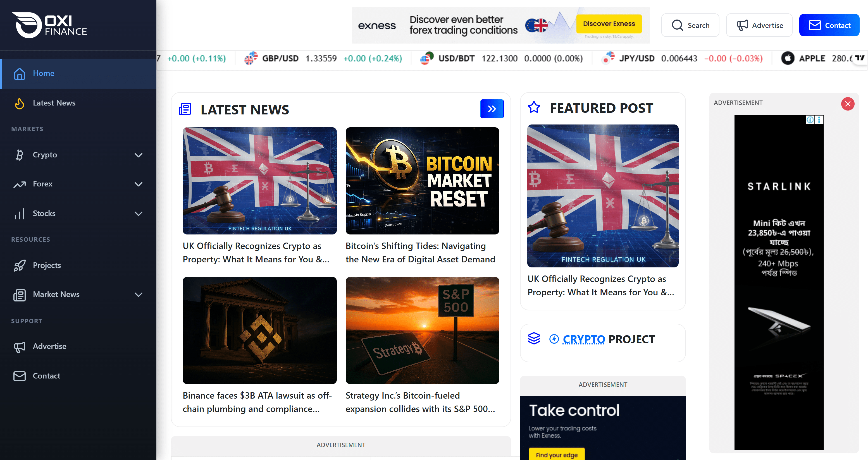
Task: Expand the Crypto submenu chevron
Action: coord(139,155)
